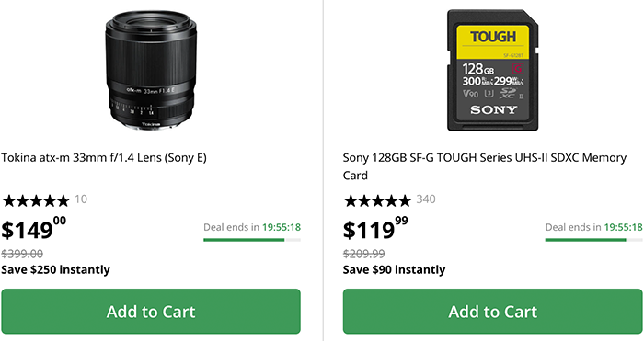Viewport: 644px width, 341px height.
Task: Click the Tokina deal progress bar
Action: 252,240
